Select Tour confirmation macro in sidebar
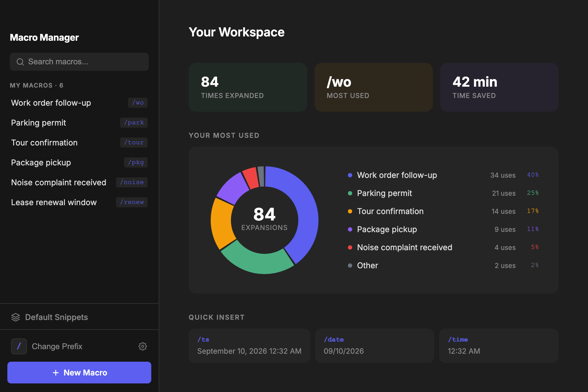 79,143
